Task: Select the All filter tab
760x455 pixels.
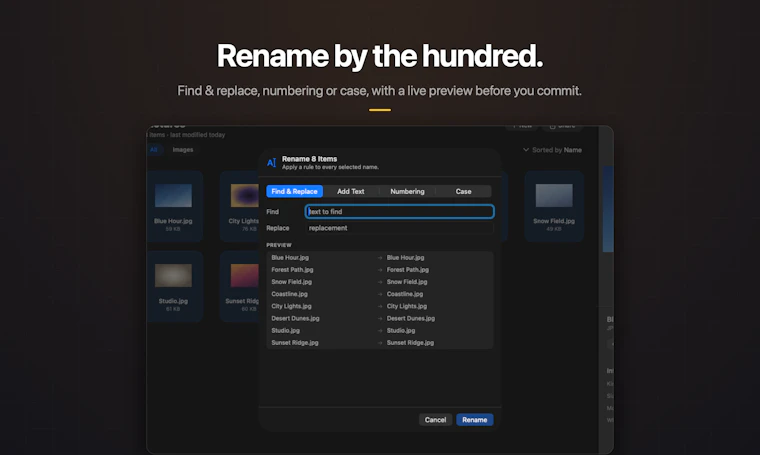Action: point(154,150)
